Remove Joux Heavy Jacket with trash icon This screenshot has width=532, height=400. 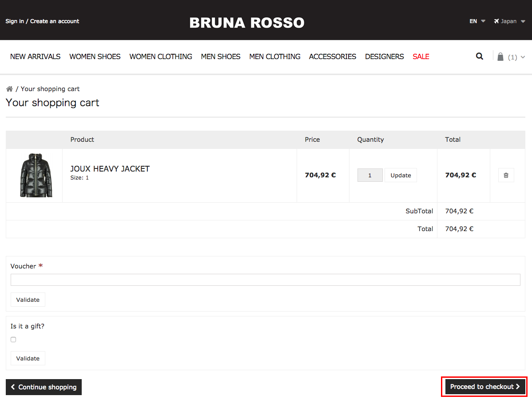click(506, 175)
